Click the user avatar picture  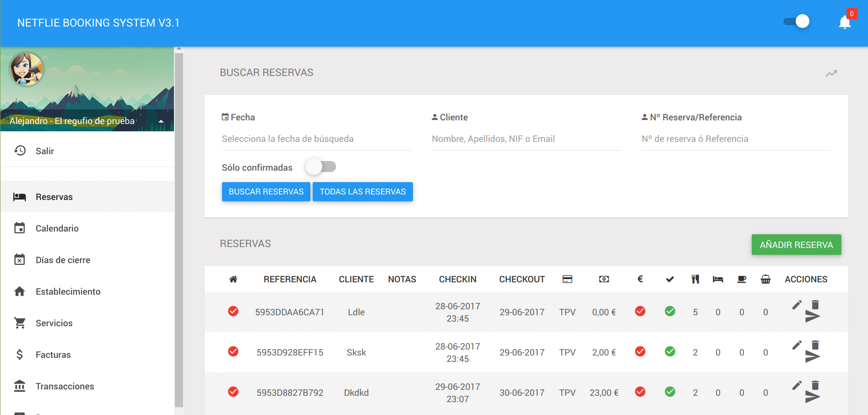coord(27,69)
